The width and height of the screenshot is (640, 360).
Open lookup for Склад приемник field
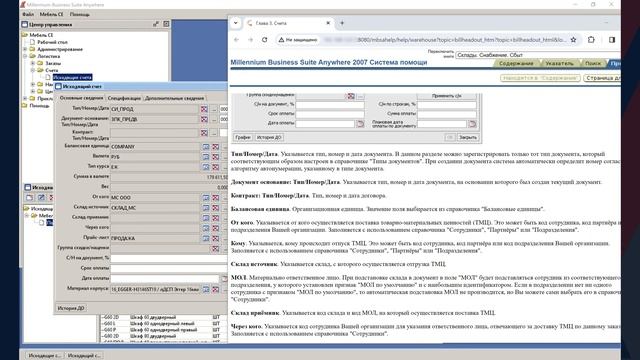coord(206,218)
